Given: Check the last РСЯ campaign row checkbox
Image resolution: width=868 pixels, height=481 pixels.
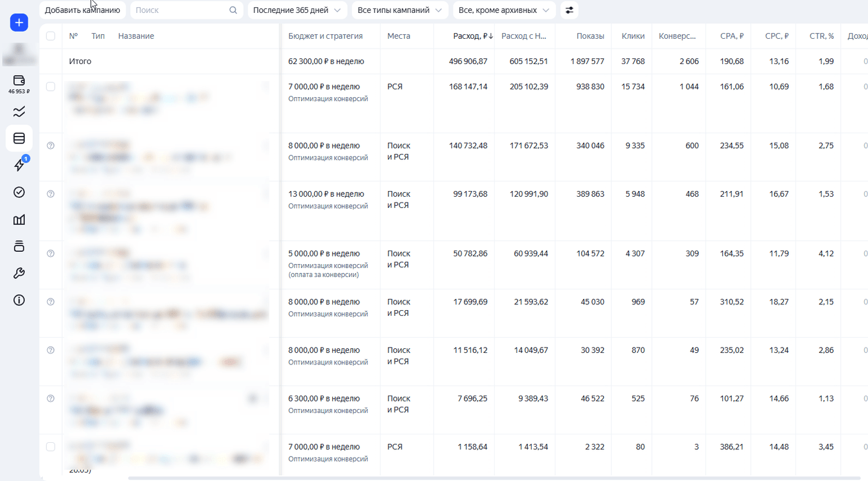Looking at the screenshot, I should [x=51, y=447].
